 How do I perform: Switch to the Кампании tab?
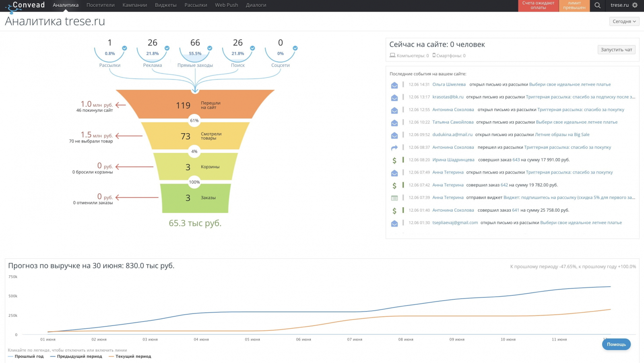(135, 5)
